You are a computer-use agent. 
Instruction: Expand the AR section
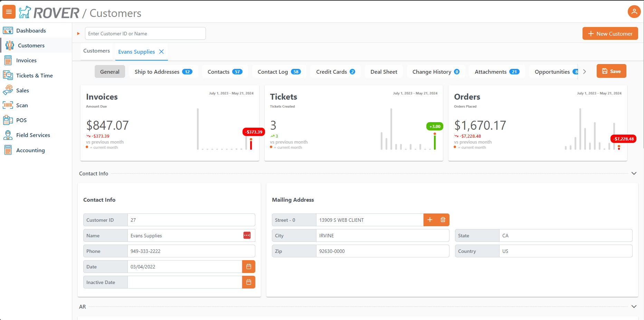pyautogui.click(x=634, y=307)
